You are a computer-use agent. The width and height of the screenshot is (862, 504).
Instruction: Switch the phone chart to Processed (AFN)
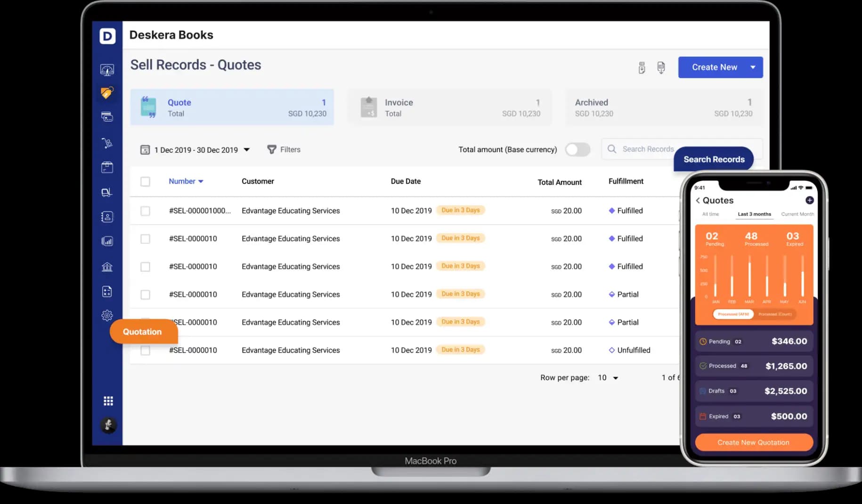[x=733, y=314]
